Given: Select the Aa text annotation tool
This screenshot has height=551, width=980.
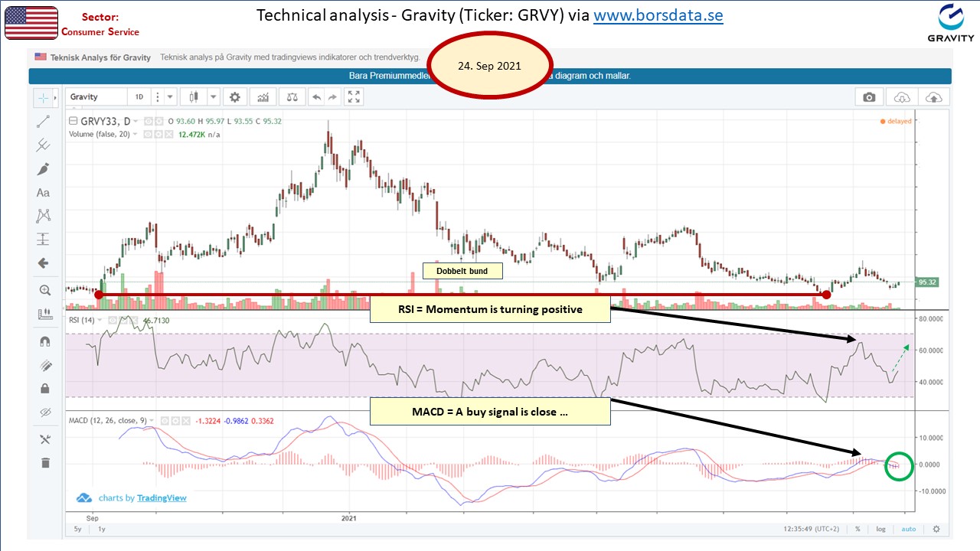Looking at the screenshot, I should [43, 193].
